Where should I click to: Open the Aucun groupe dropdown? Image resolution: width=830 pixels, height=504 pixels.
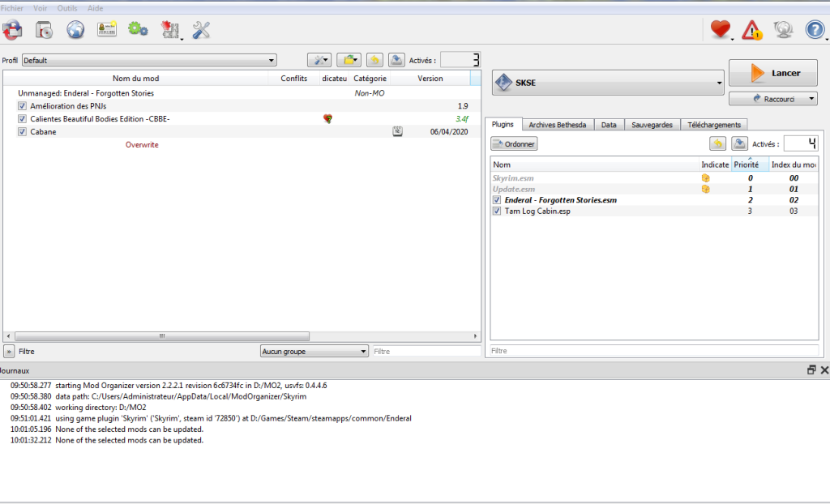[314, 351]
